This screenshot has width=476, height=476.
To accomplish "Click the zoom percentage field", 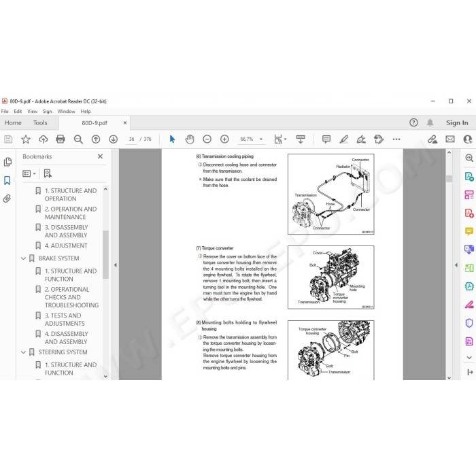I will point(246,139).
